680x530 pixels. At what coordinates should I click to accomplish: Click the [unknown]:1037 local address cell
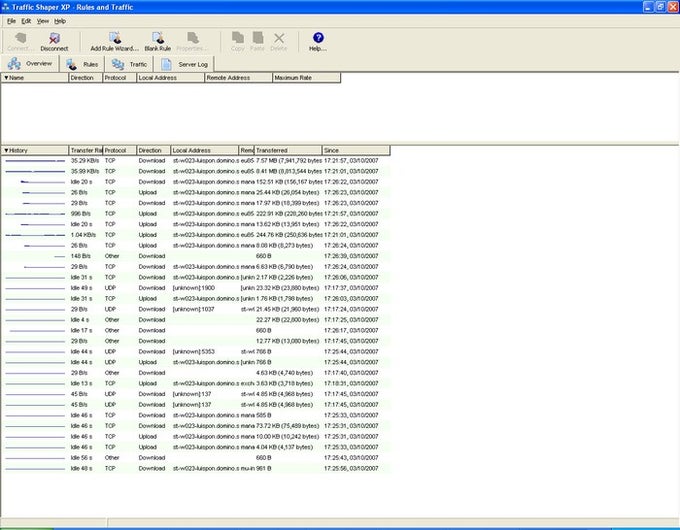[x=193, y=309]
